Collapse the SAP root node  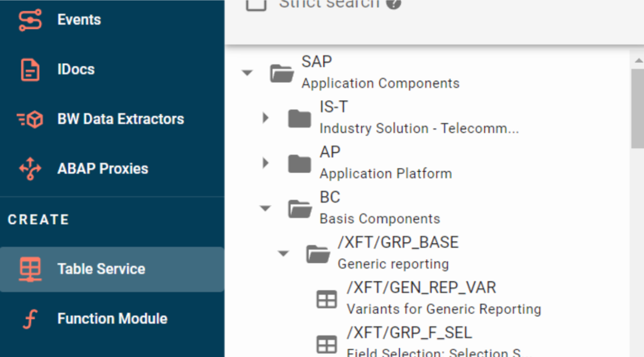[x=247, y=73]
